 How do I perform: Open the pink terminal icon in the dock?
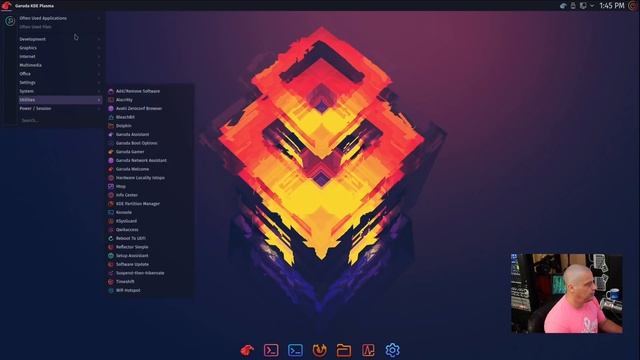(x=271, y=350)
